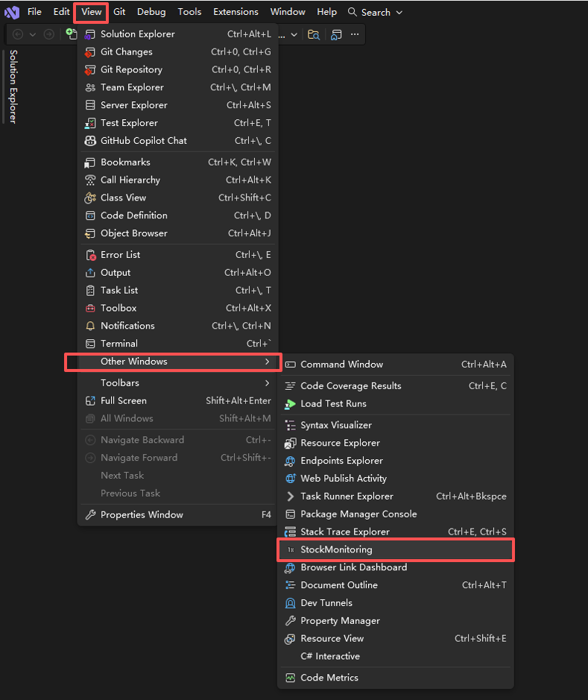The width and height of the screenshot is (588, 700).
Task: Click the Load Test Runs icon
Action: (291, 404)
